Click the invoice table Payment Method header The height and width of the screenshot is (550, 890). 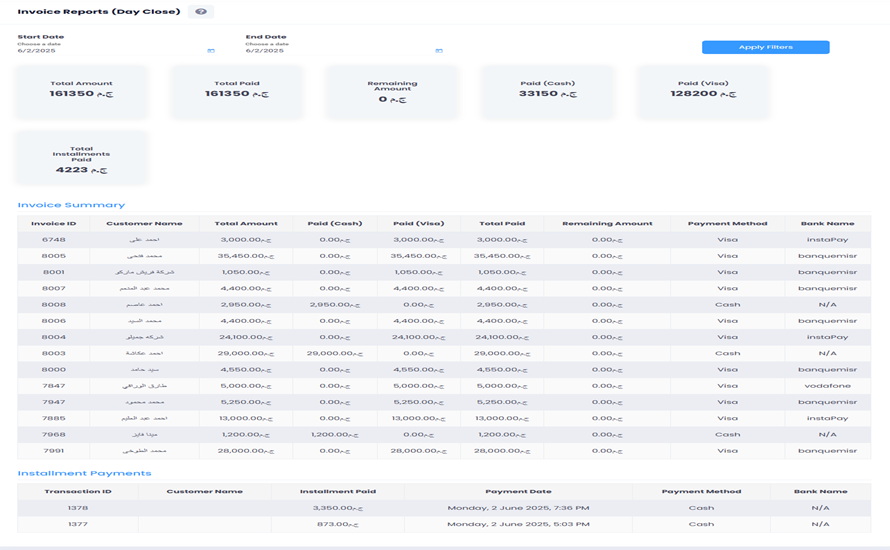(x=728, y=224)
